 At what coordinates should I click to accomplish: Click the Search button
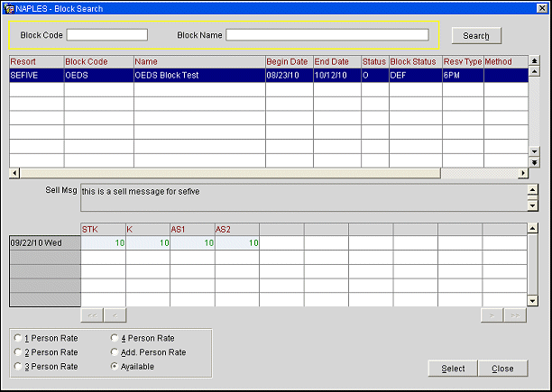pos(476,36)
